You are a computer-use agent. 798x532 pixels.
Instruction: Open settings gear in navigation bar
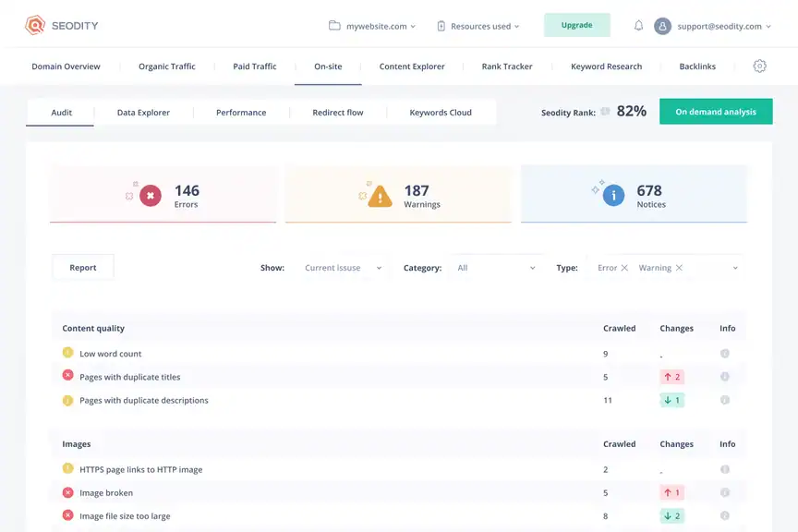(759, 66)
